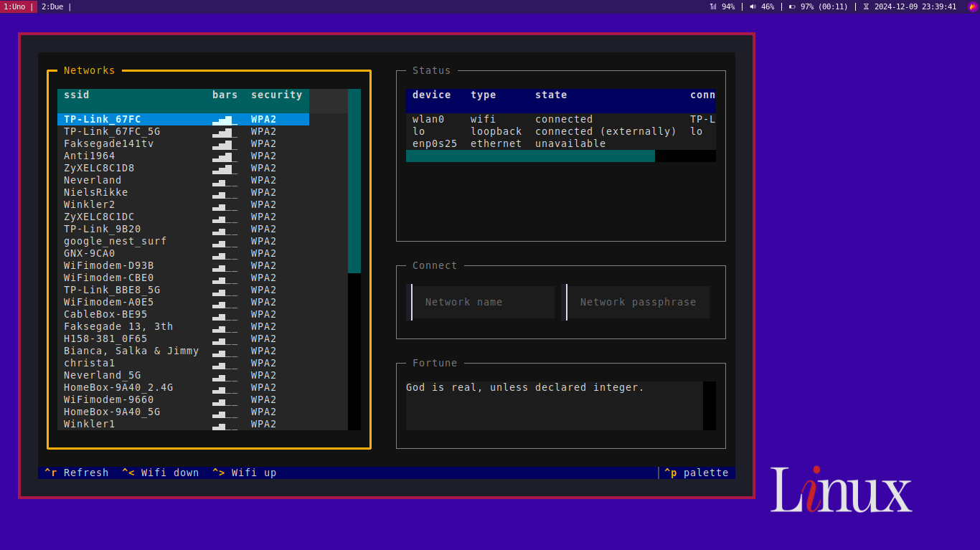This screenshot has width=980, height=550.
Task: Click the round tray icon at top-right corner
Action: pos(973,6)
